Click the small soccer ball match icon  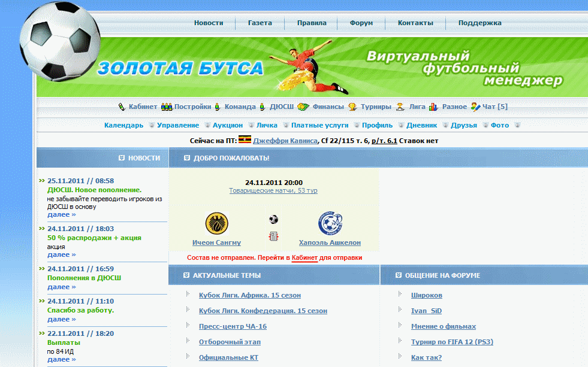click(x=273, y=220)
